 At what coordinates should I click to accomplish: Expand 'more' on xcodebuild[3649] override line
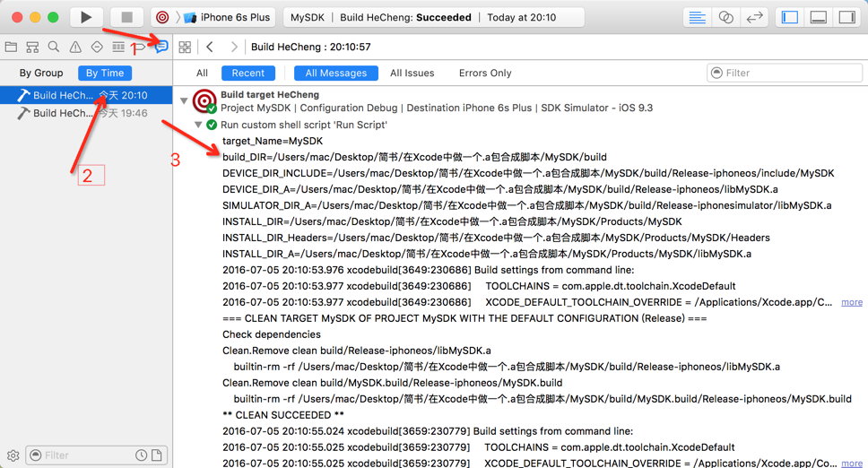[x=851, y=302]
